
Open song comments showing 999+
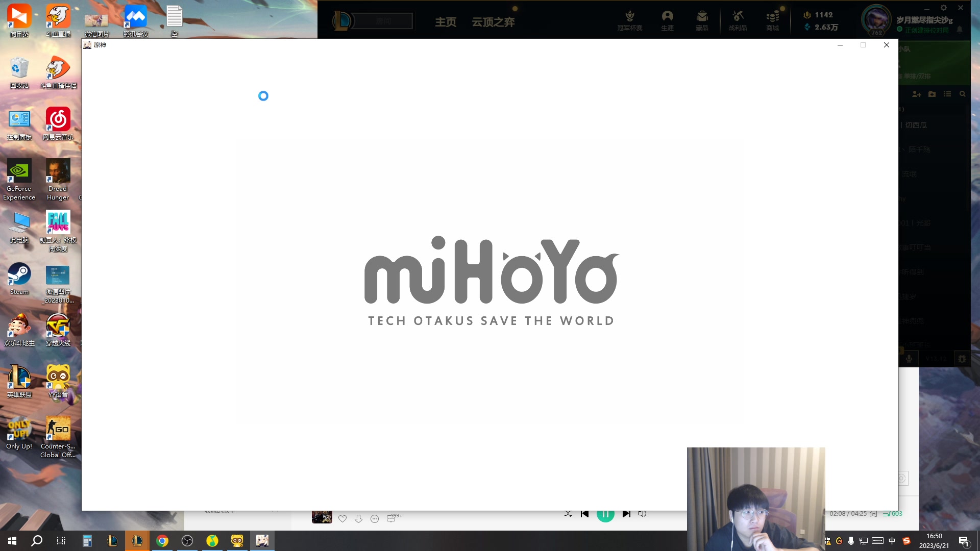(392, 518)
